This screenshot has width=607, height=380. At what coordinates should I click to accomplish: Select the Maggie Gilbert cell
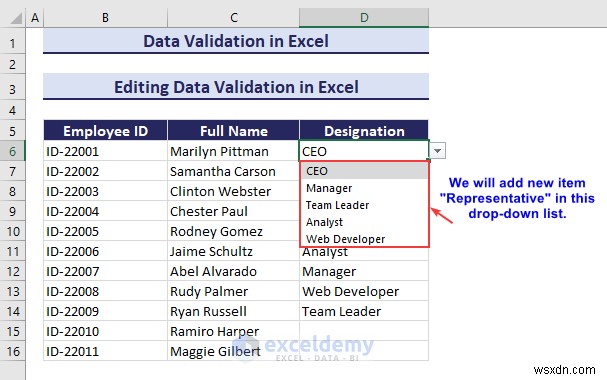click(233, 352)
